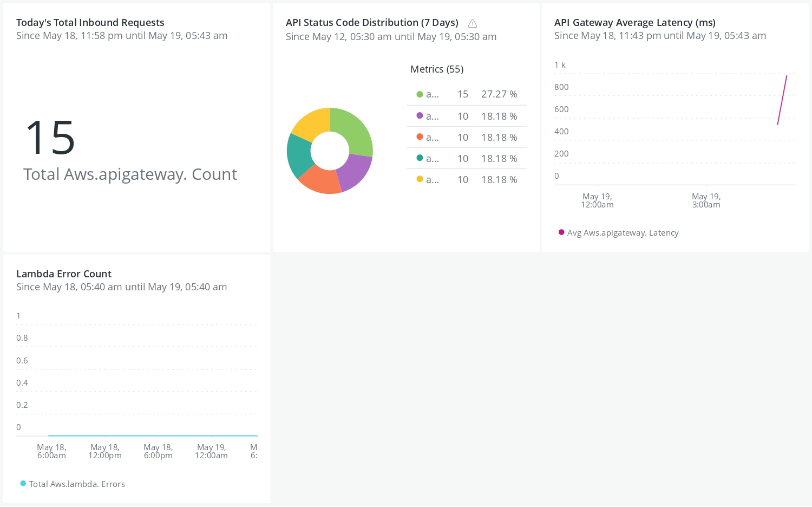Click the yellow legend dot in Metrics list

(x=420, y=179)
